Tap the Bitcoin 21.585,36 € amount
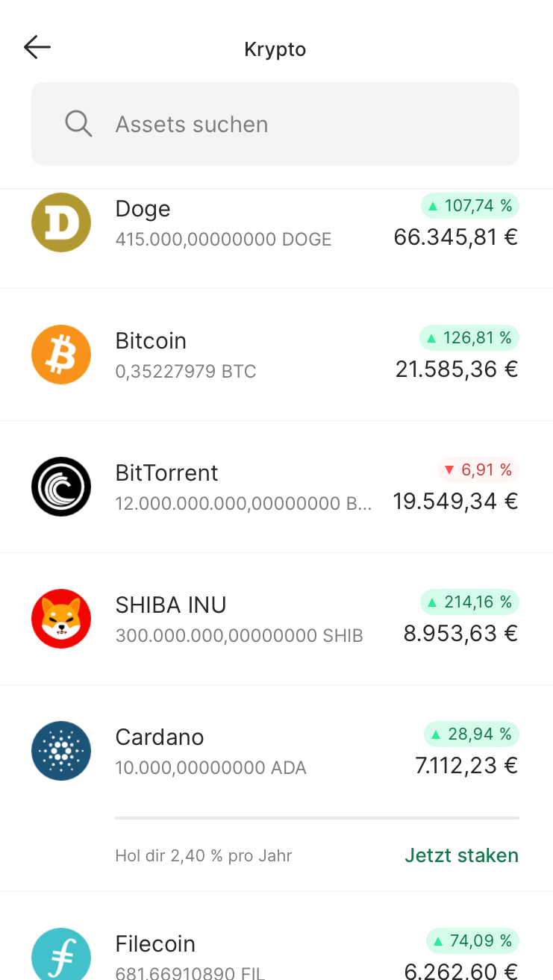Screen dimensions: 553x980 [x=457, y=369]
